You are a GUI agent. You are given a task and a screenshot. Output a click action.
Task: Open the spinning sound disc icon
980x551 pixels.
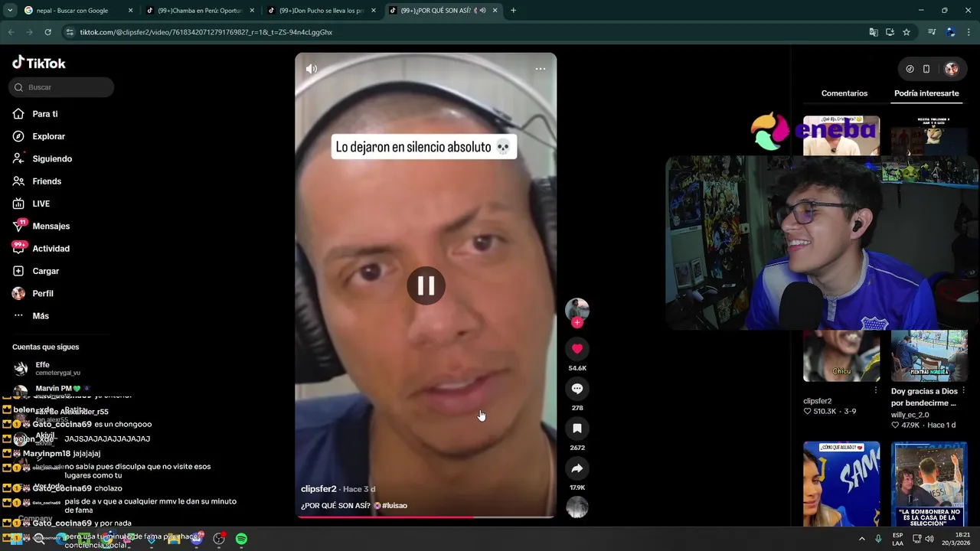577,507
